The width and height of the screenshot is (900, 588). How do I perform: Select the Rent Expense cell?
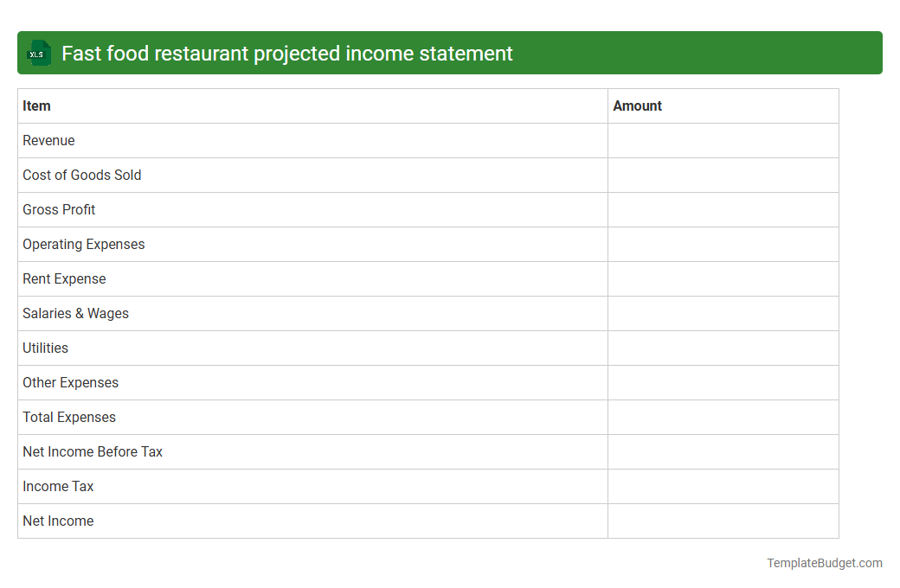(64, 278)
